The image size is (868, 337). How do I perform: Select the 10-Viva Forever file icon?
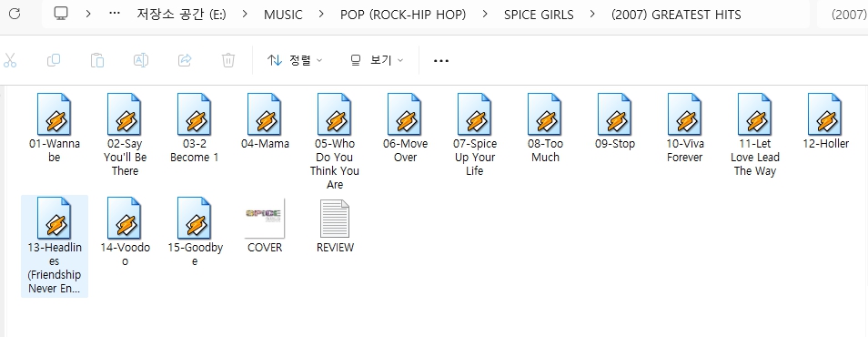(685, 114)
